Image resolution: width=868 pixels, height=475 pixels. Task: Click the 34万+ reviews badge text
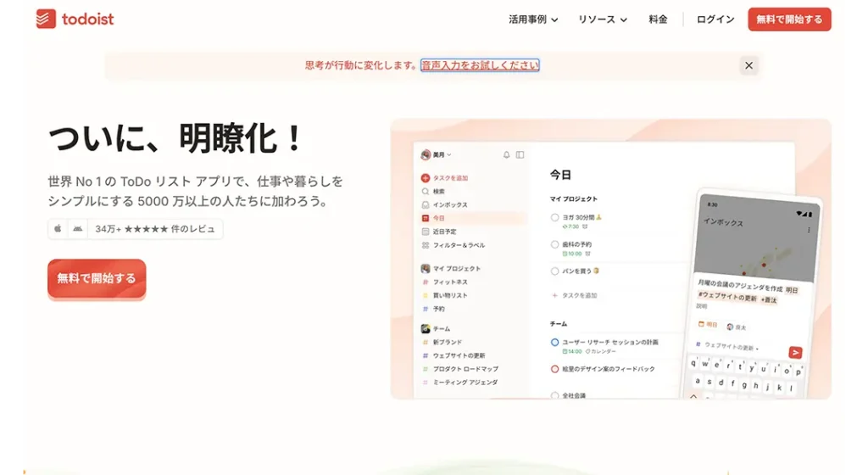(154, 229)
